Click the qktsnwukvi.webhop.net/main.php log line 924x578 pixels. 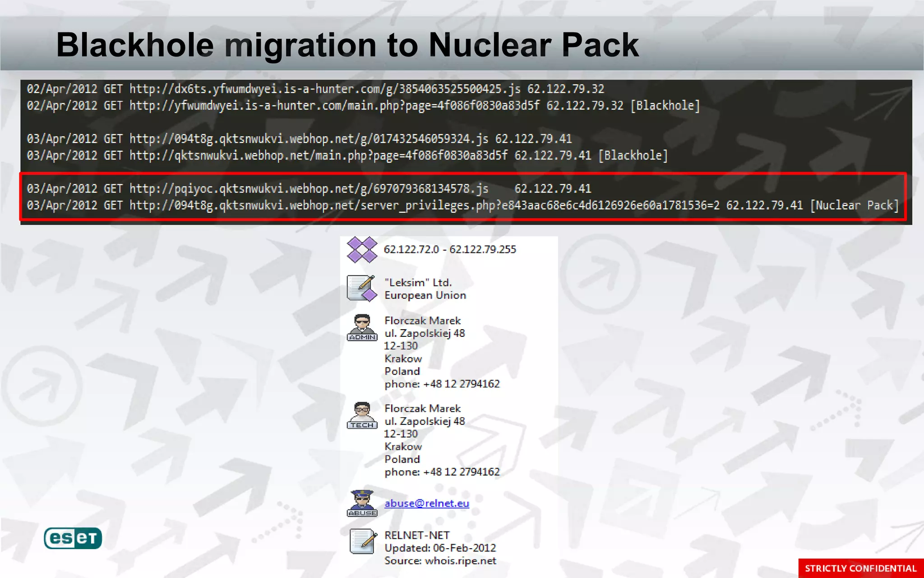(x=347, y=155)
